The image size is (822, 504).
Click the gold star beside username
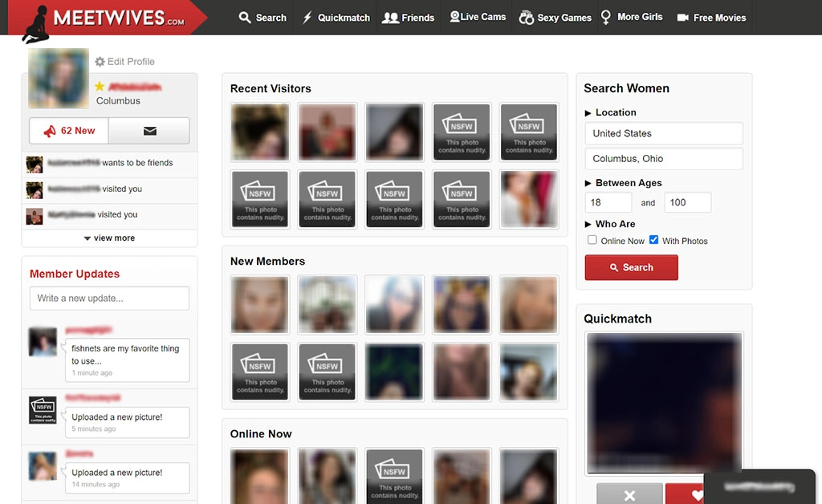(x=100, y=87)
